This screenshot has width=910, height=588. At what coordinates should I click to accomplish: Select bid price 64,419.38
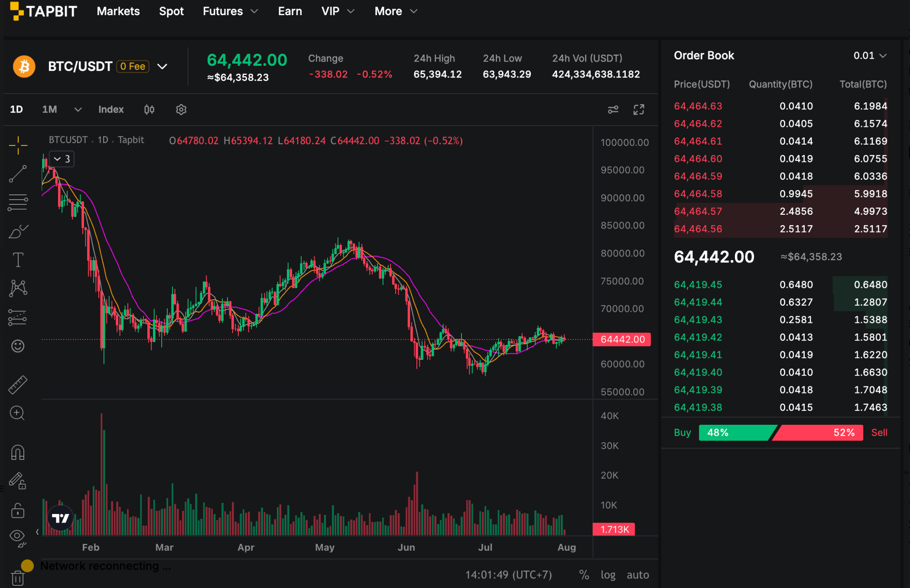click(x=698, y=407)
